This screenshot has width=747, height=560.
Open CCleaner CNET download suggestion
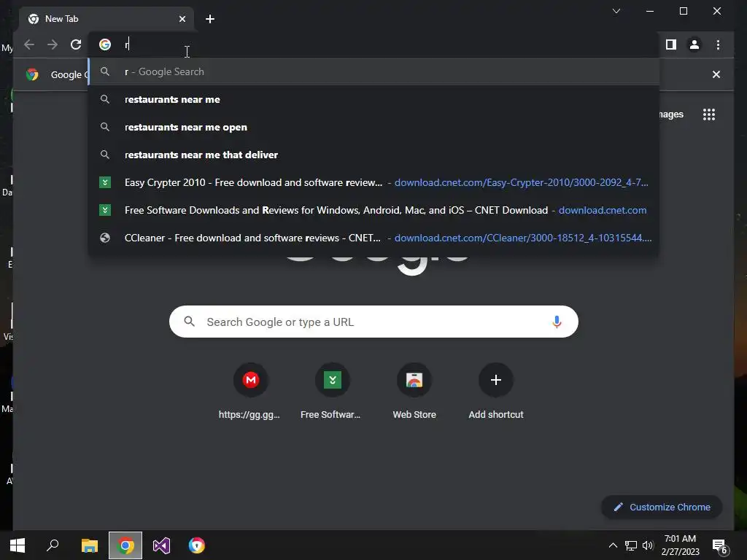(374, 238)
